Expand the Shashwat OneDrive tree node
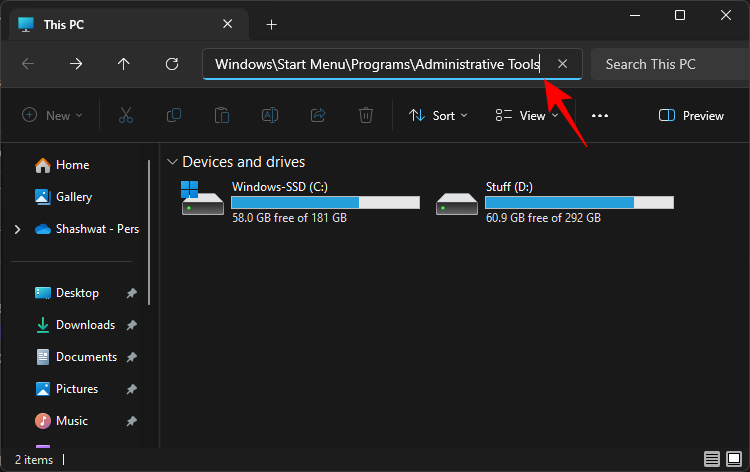750x472 pixels. (17, 229)
